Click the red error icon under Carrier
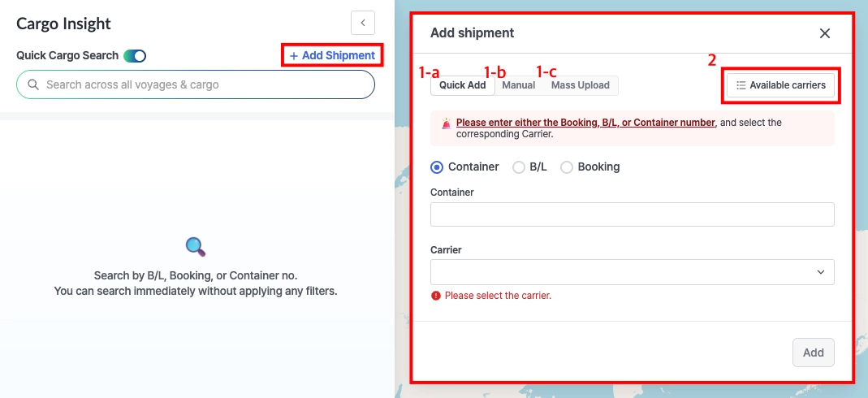The image size is (868, 398). [436, 296]
